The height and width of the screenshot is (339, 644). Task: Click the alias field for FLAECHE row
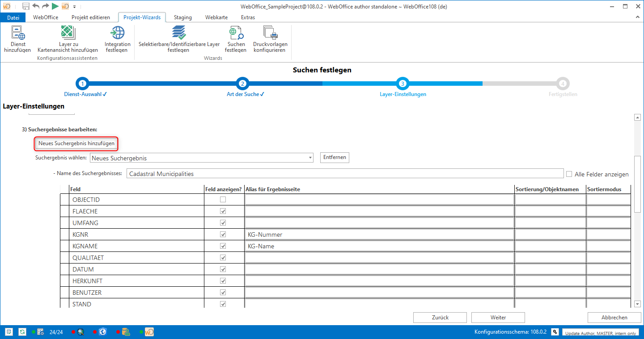(379, 211)
